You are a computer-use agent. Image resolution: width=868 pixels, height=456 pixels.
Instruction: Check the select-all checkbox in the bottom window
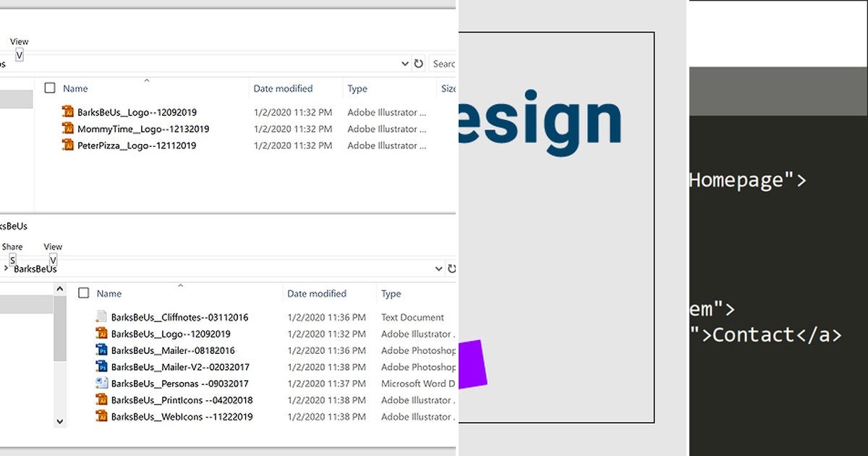click(x=84, y=293)
